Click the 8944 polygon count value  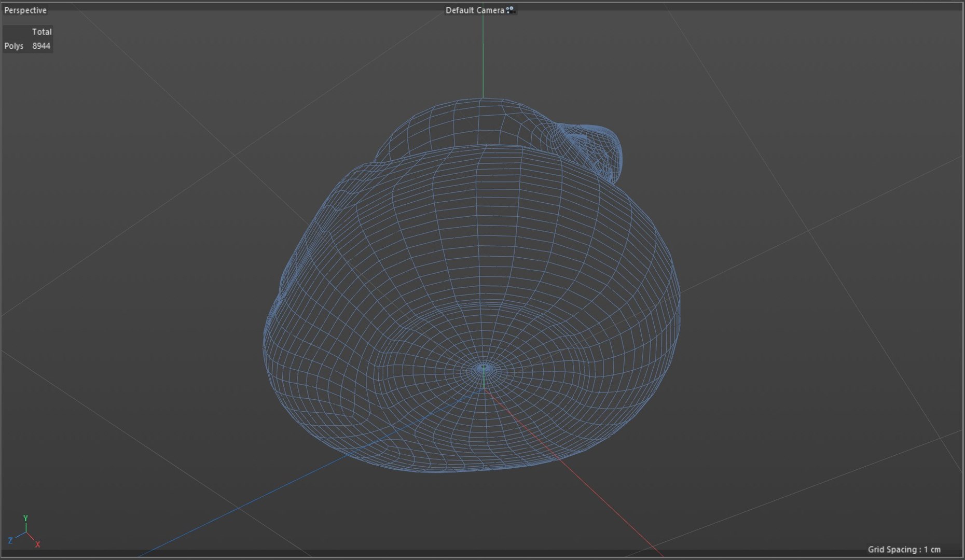click(x=41, y=46)
